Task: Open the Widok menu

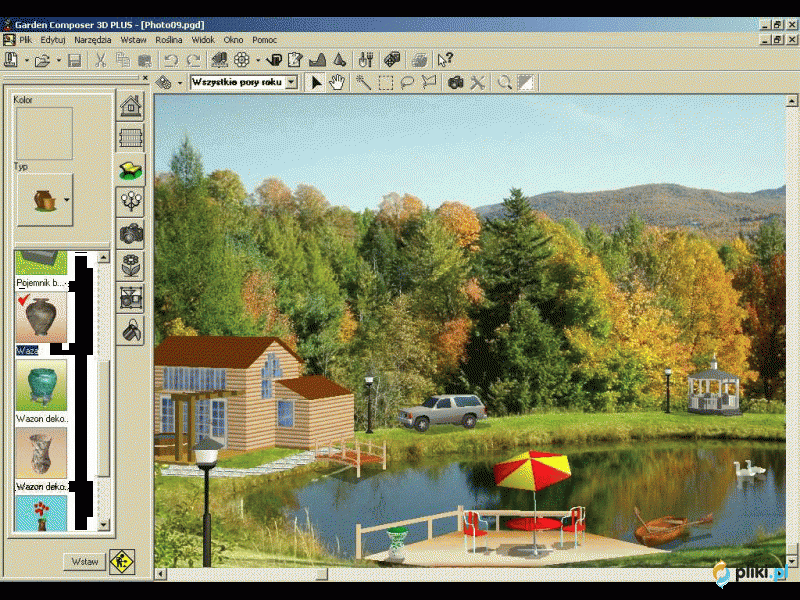Action: pos(203,40)
